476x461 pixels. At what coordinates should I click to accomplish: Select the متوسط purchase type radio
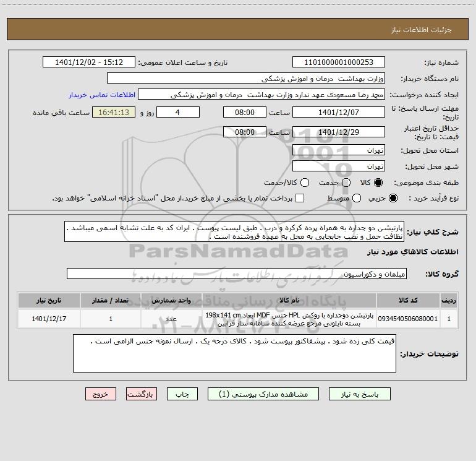click(x=357, y=198)
